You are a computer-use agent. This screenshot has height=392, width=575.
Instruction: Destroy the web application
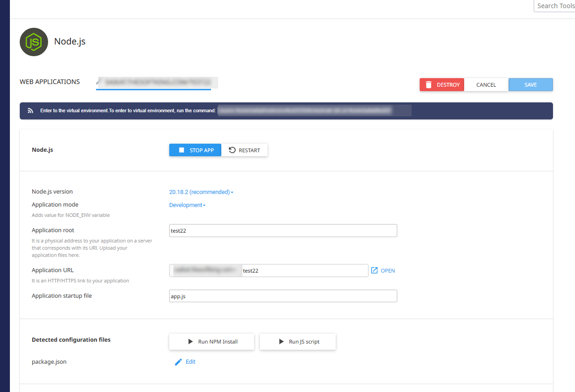pyautogui.click(x=442, y=85)
